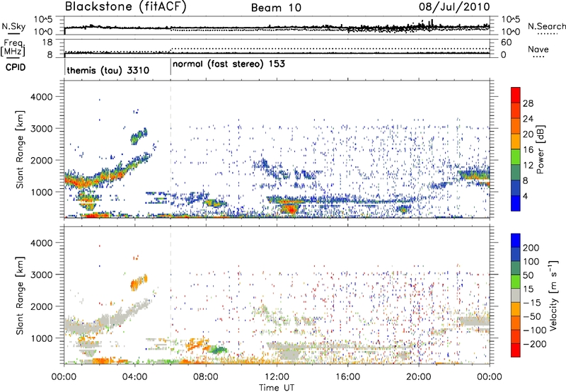Click the 'normal (fast stereo) 153' label
Image resolution: width=566 pixels, height=392 pixels.
229,64
